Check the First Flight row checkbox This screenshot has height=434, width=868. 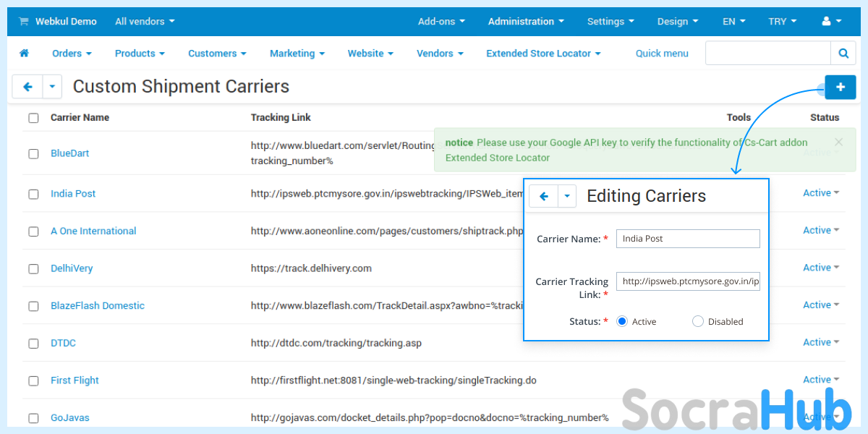(x=33, y=381)
